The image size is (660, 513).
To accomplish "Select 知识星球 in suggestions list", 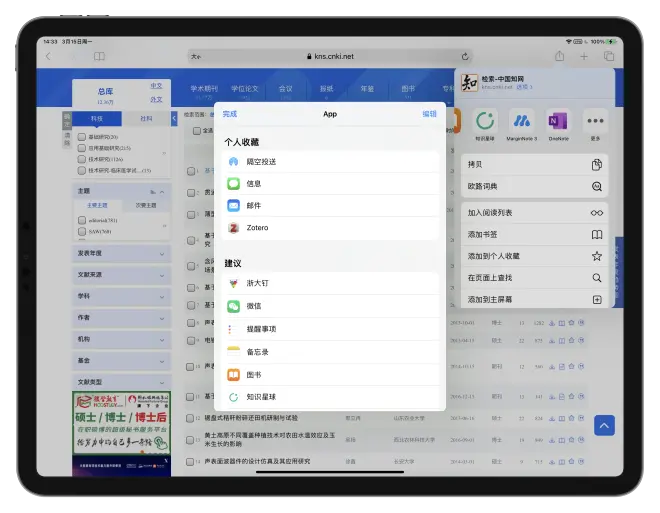I will point(330,397).
